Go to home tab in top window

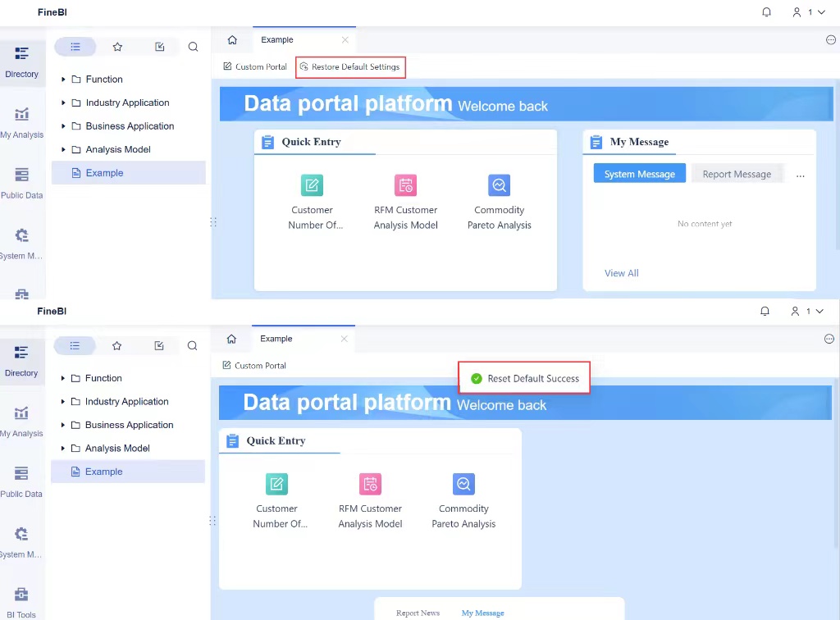232,39
